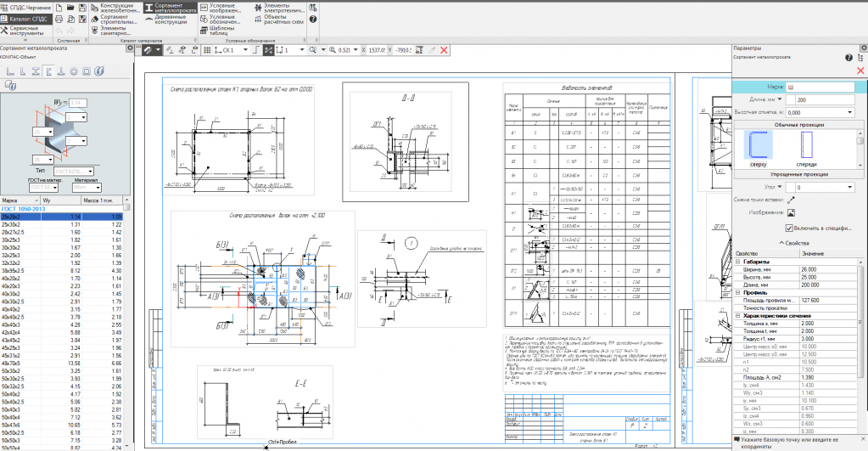Click the help question mark in ribbon
Screen dimensions: 868x451
313,19
